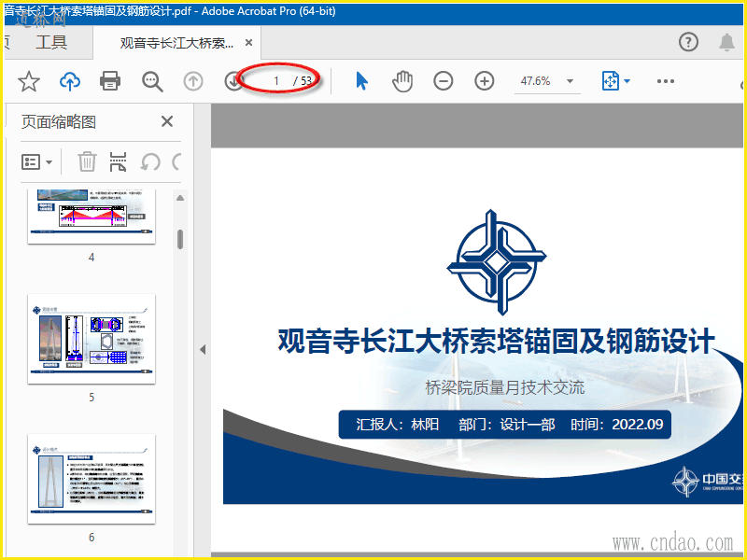Open thumbnails panel options dropdown
747x560 pixels.
coord(36,161)
